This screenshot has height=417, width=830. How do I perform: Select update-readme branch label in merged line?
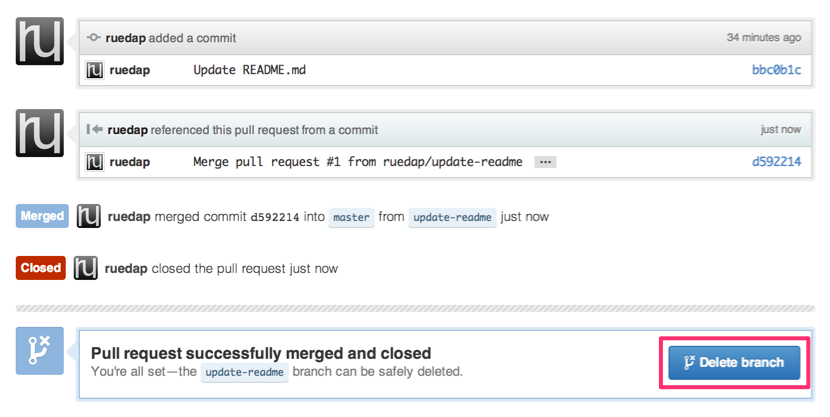[453, 217]
